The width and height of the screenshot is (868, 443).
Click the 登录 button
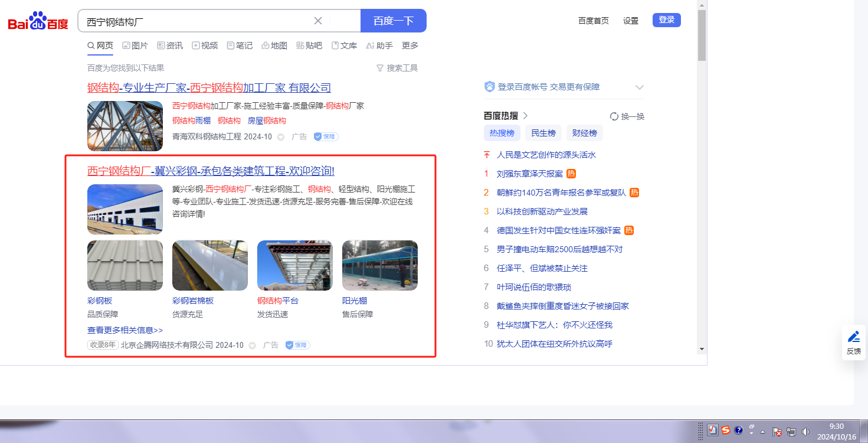coord(667,20)
